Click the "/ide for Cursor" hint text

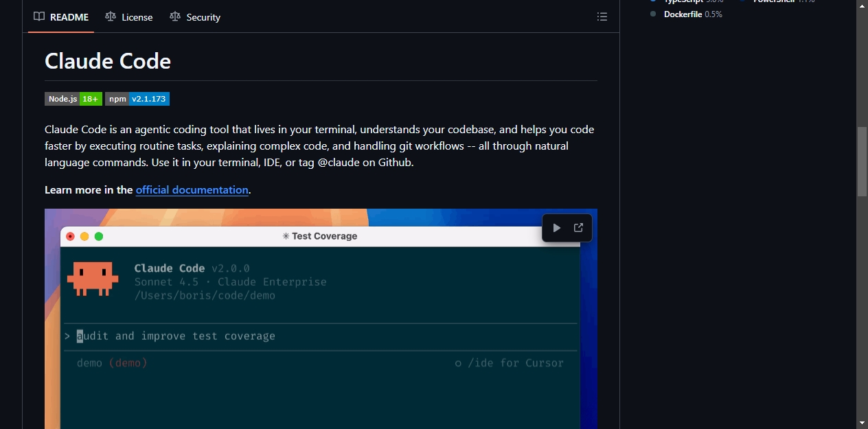(x=510, y=363)
